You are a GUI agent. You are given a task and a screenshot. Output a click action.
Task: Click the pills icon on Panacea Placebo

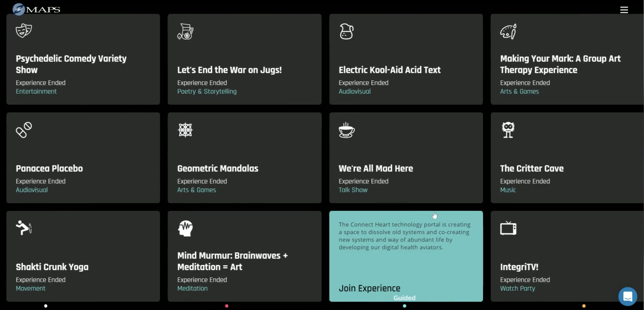[x=24, y=130]
